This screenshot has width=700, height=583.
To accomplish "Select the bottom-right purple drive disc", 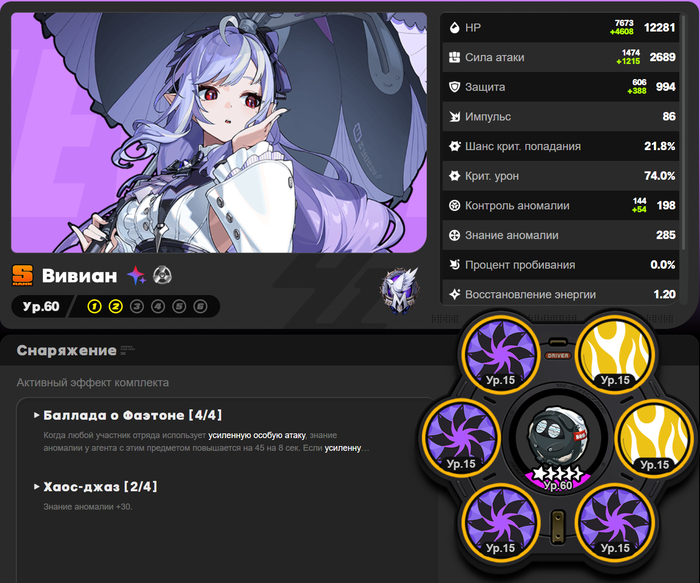I will tap(615, 521).
